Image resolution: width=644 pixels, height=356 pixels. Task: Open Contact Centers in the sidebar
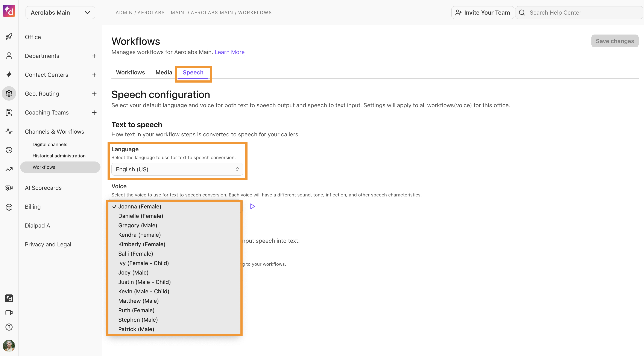46,75
